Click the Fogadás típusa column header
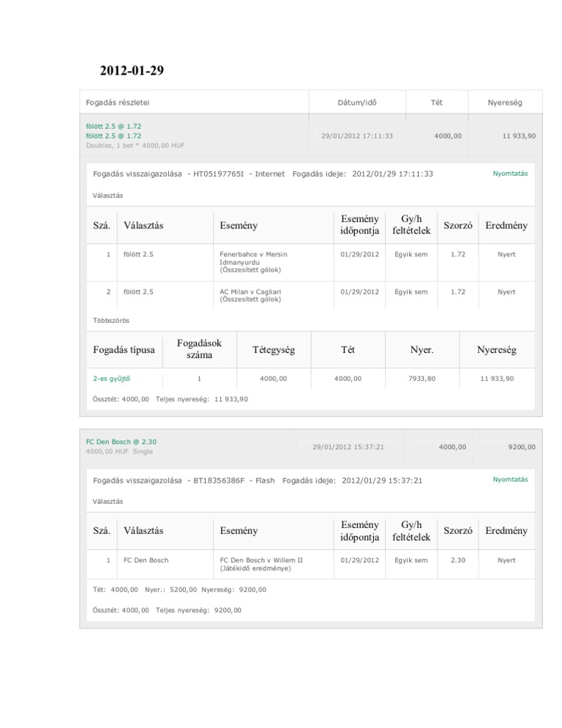The width and height of the screenshot is (562, 728). (124, 350)
